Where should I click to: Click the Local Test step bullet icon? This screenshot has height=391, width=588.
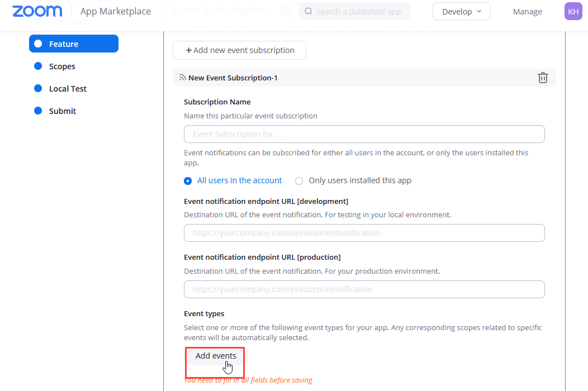coord(38,88)
